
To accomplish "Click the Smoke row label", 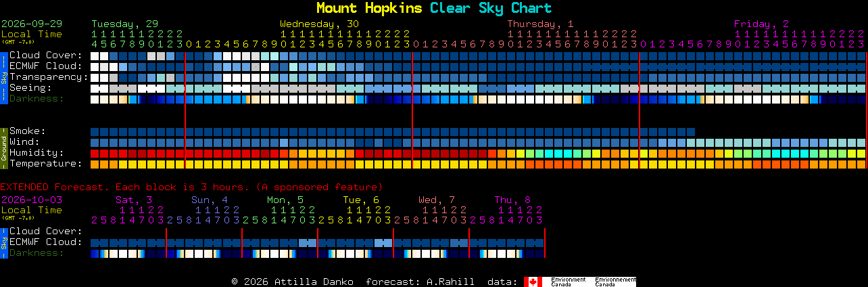I will [28, 131].
